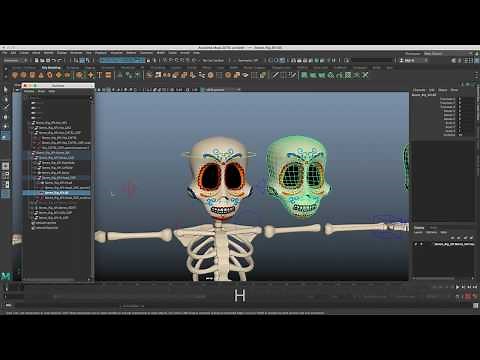Open the Symmetry dropdown
Image resolution: width=480 pixels, height=360 pixels.
point(248,60)
